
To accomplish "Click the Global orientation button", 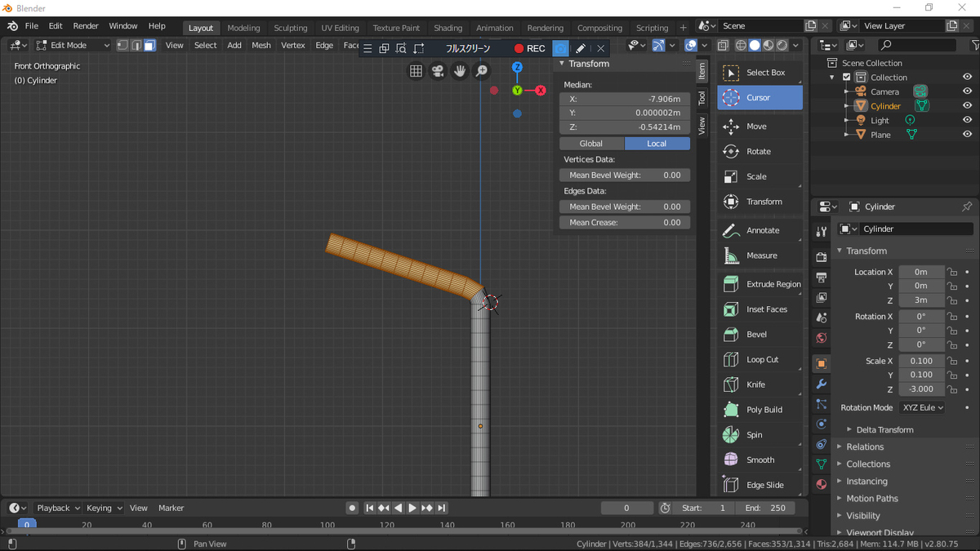I will pos(591,144).
